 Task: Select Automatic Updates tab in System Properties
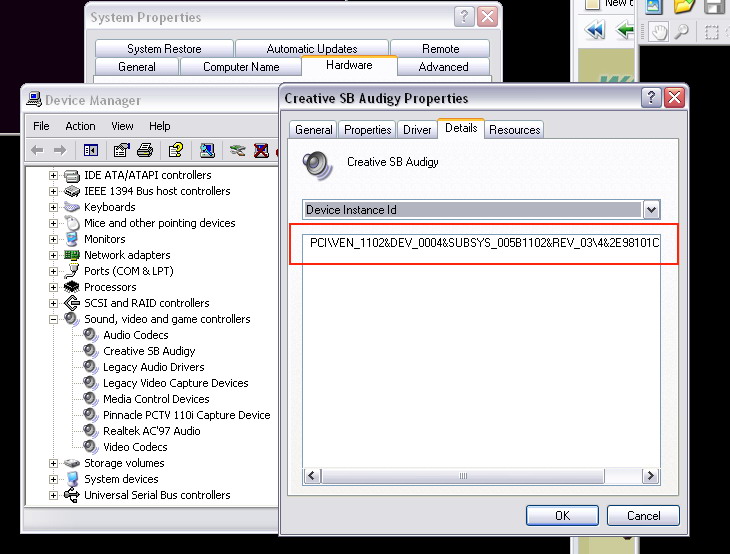click(x=311, y=49)
